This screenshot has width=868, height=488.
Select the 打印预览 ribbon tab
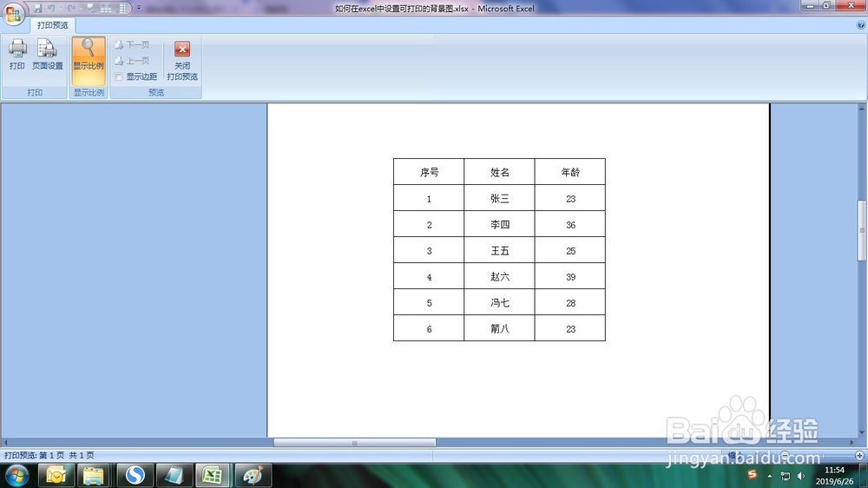pyautogui.click(x=53, y=25)
